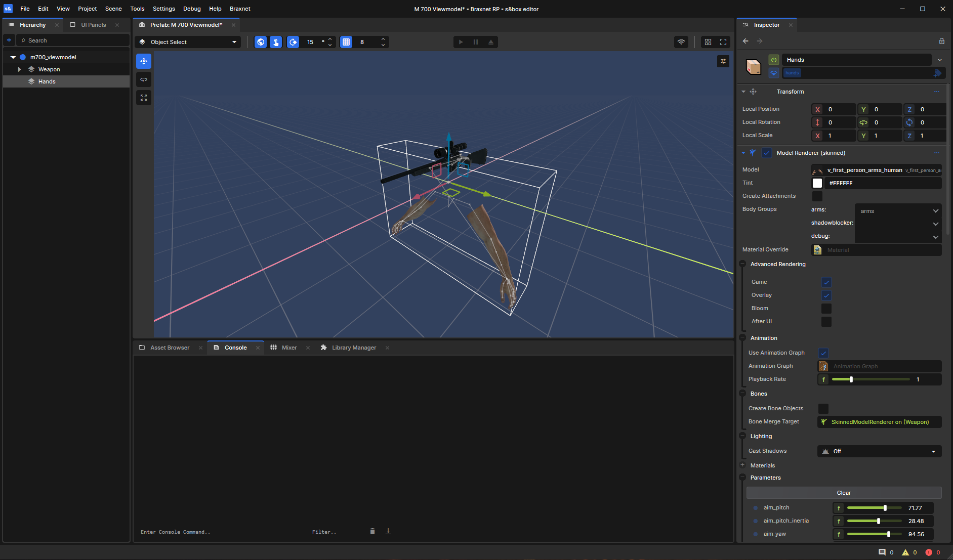Select the Rotate tool in the viewport sidebar
This screenshot has width=953, height=560.
point(144,79)
